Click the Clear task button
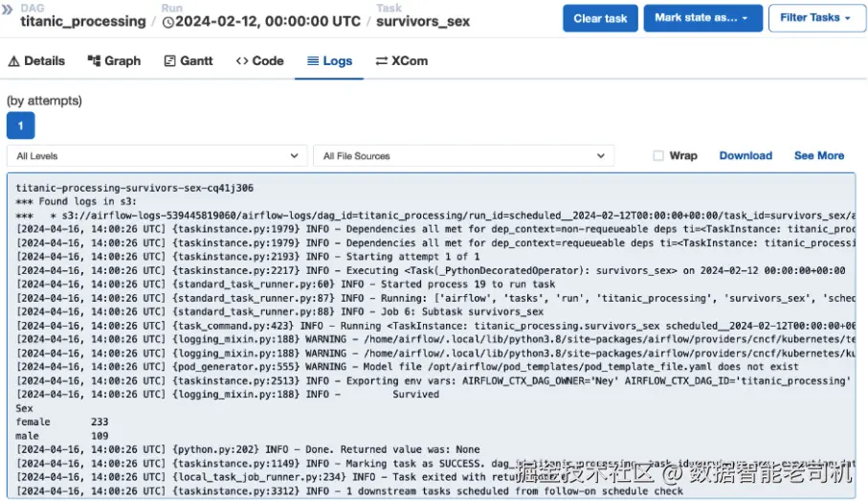 pos(600,18)
